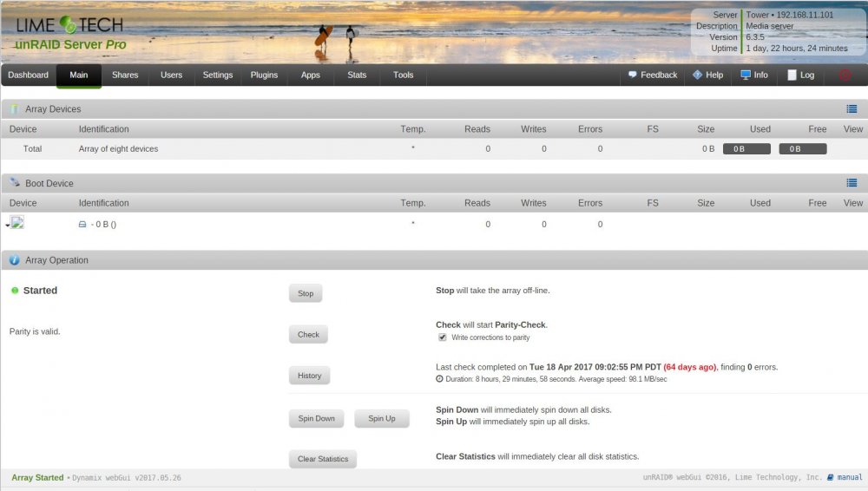Open the Dashboard tab
The width and height of the screenshot is (868, 491).
[x=29, y=75]
